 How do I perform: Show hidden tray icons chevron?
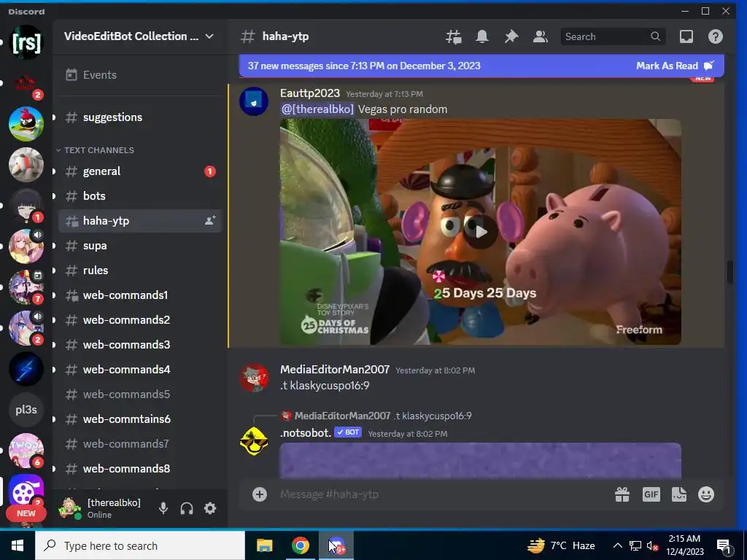(x=617, y=545)
